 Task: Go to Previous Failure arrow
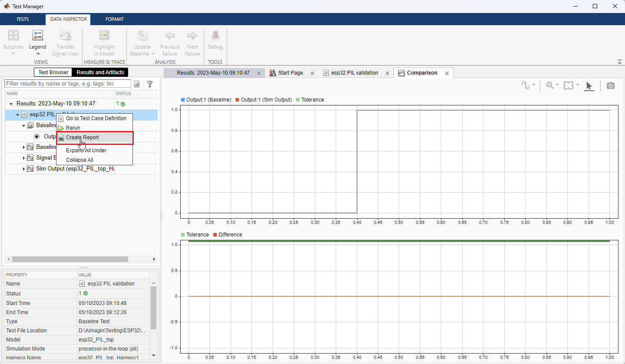click(x=170, y=36)
